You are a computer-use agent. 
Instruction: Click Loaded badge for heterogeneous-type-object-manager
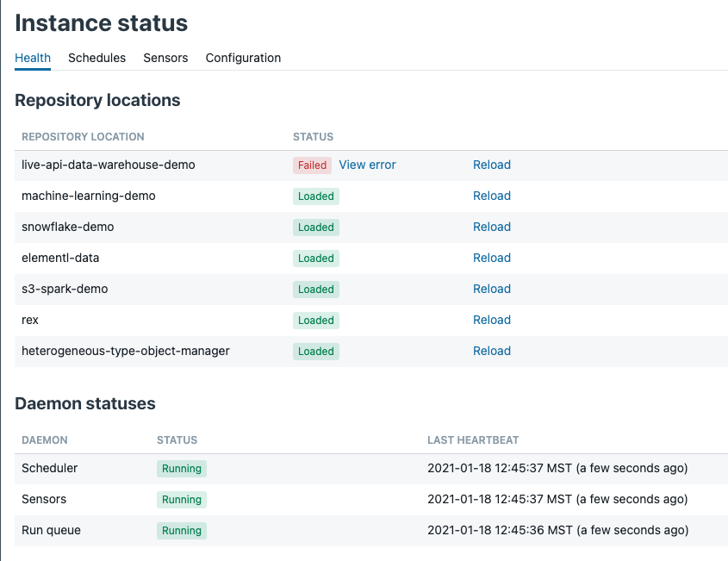(315, 352)
